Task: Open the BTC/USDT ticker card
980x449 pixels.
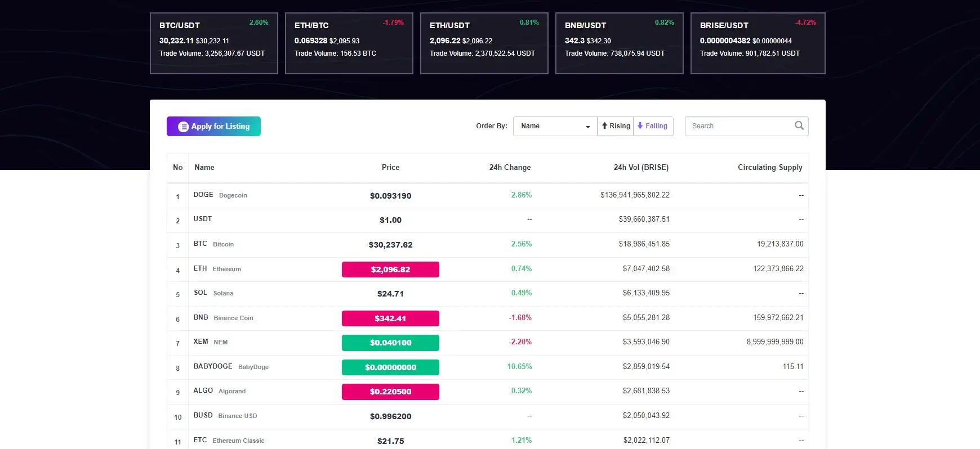Action: (214, 43)
